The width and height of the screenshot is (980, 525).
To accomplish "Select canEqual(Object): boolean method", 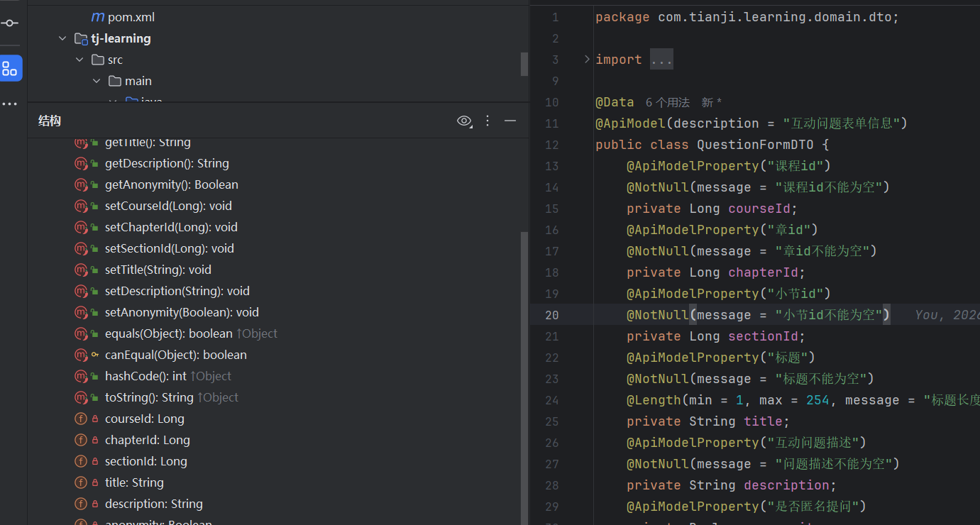I will (x=176, y=355).
